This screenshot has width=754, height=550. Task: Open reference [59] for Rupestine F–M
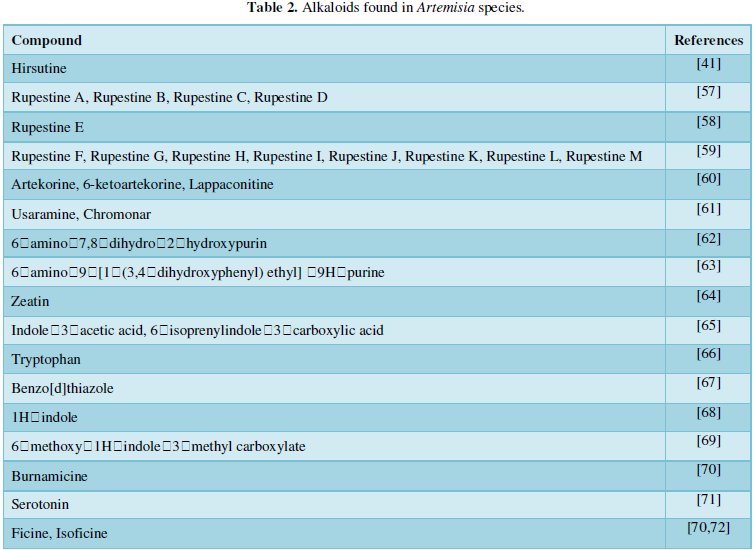[x=709, y=150]
